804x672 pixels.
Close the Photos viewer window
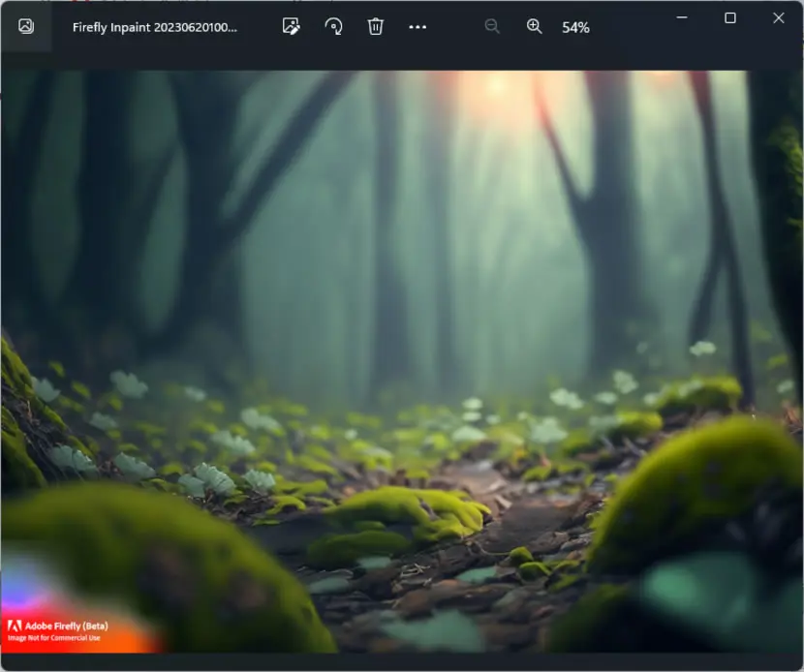tap(779, 18)
